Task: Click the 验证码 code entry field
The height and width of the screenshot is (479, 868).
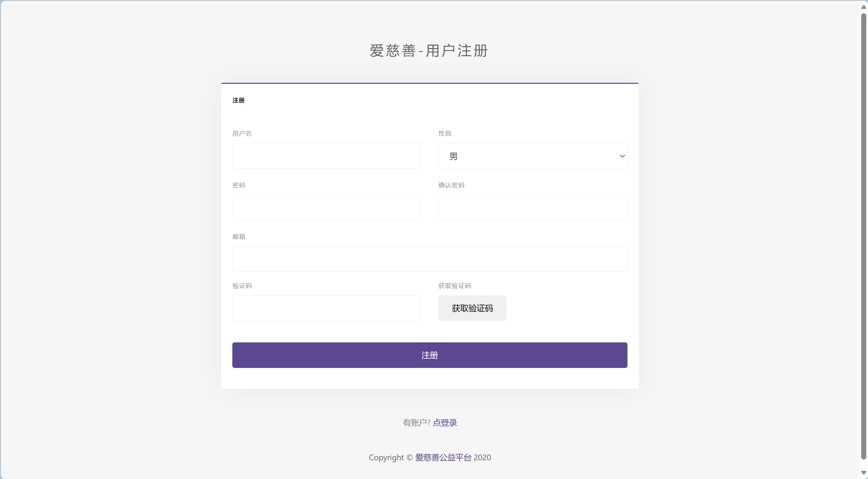Action: [326, 308]
